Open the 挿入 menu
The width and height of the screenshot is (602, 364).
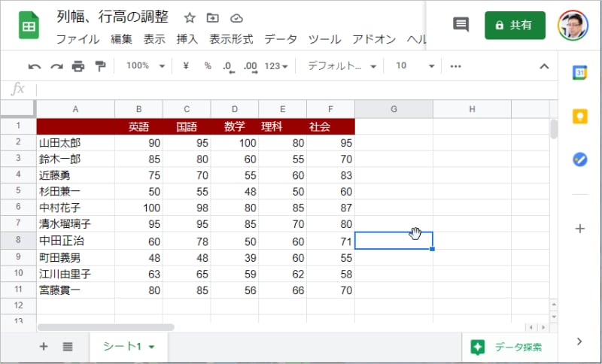tap(187, 39)
